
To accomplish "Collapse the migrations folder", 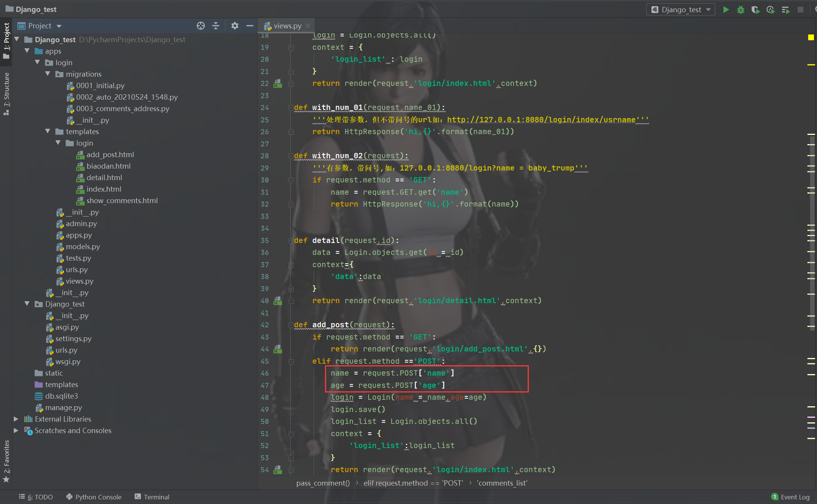I will pyautogui.click(x=48, y=74).
